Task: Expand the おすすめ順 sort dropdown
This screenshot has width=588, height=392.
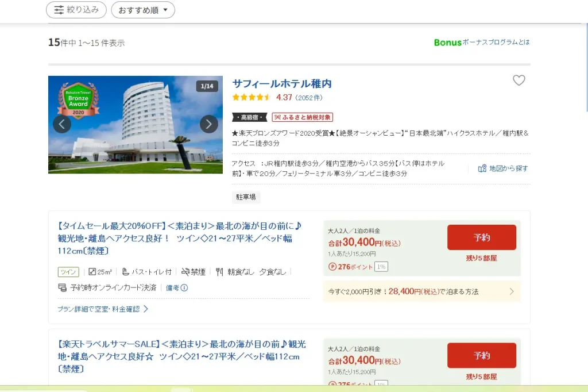Action: [x=143, y=10]
